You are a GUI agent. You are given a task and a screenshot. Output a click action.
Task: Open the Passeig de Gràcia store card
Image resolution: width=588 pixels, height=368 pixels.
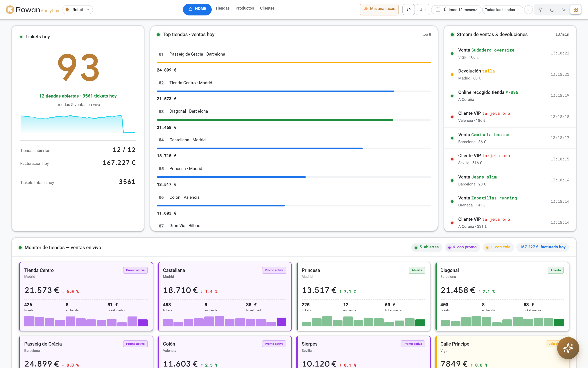coord(86,352)
